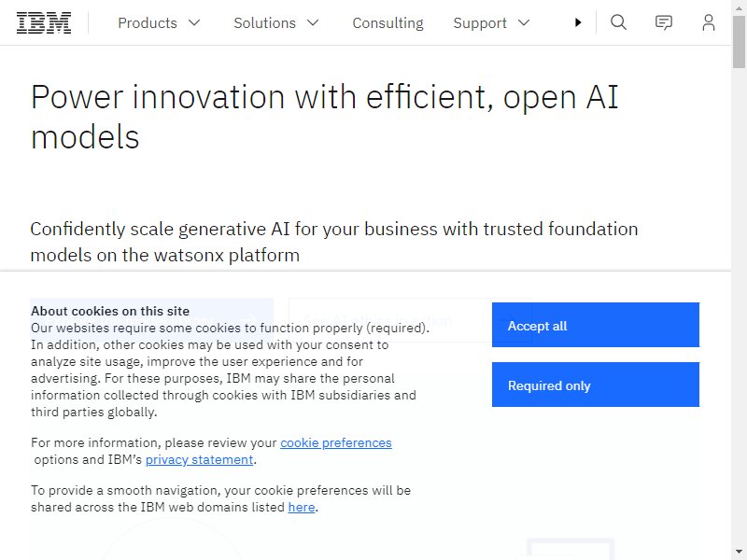Click the right arrow to reveal more menu items
Image resolution: width=747 pixels, height=560 pixels.
click(578, 22)
